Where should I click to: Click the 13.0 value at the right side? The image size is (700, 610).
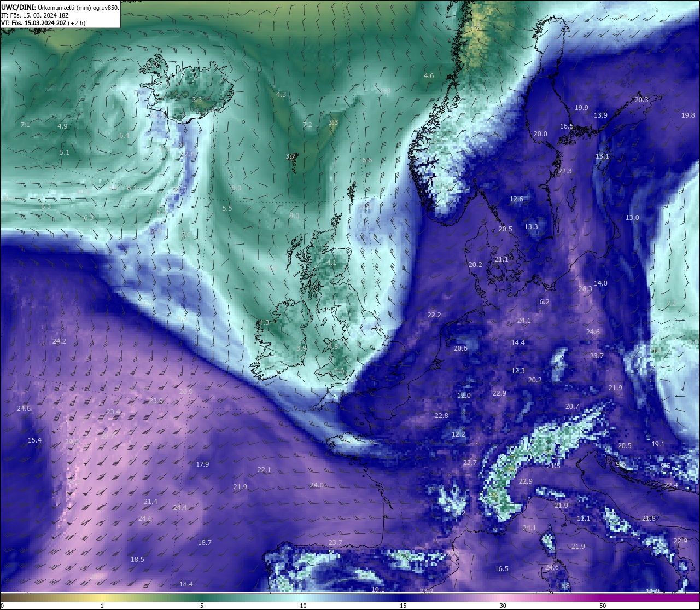[632, 217]
